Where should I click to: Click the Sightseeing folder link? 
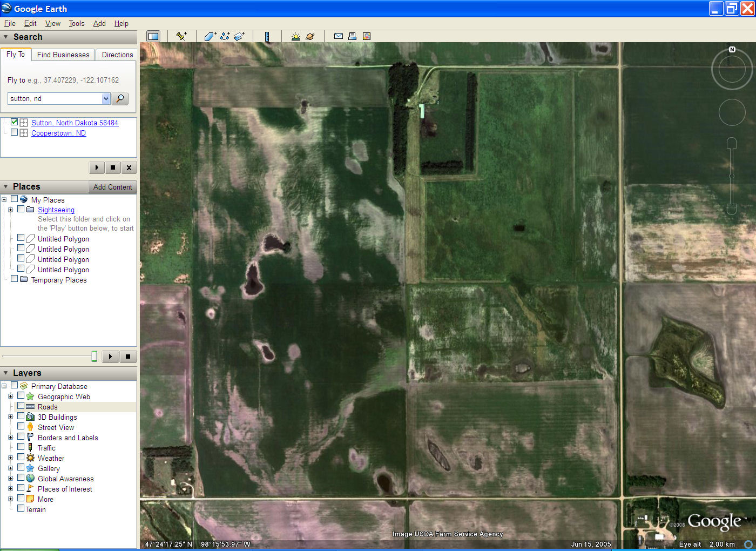click(x=56, y=210)
